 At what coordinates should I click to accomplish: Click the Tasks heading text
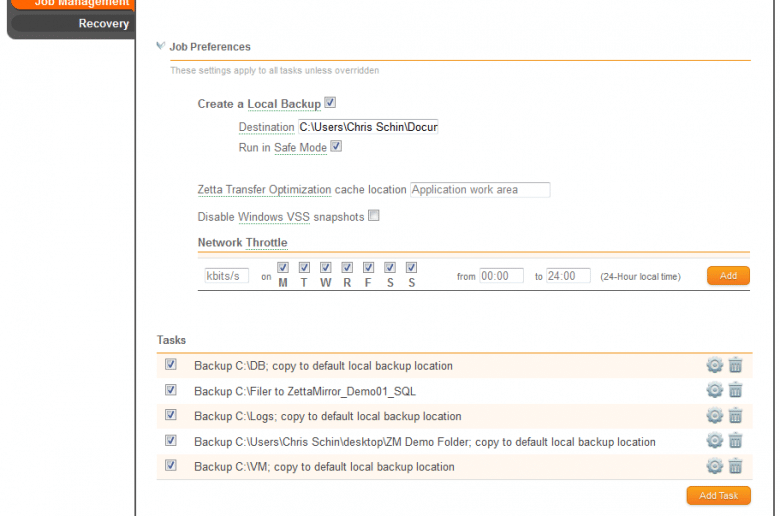coord(171,340)
